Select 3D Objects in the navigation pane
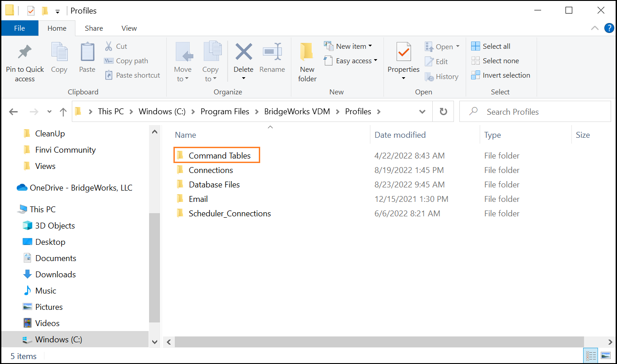 [x=48, y=225]
